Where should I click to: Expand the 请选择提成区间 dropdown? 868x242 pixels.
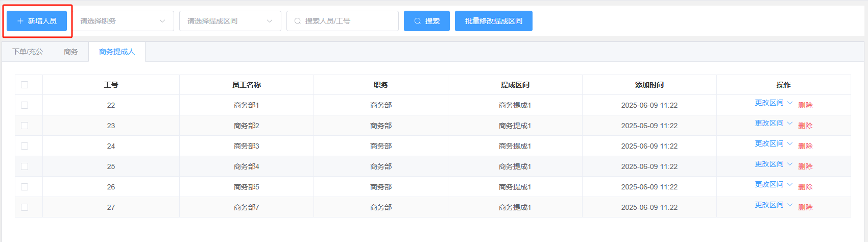pos(230,21)
